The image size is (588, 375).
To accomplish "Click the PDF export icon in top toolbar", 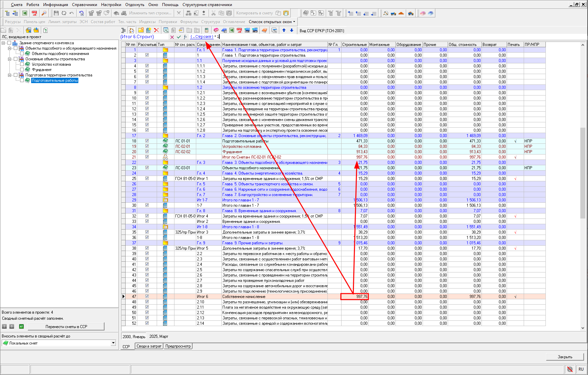I will pyautogui.click(x=34, y=13).
